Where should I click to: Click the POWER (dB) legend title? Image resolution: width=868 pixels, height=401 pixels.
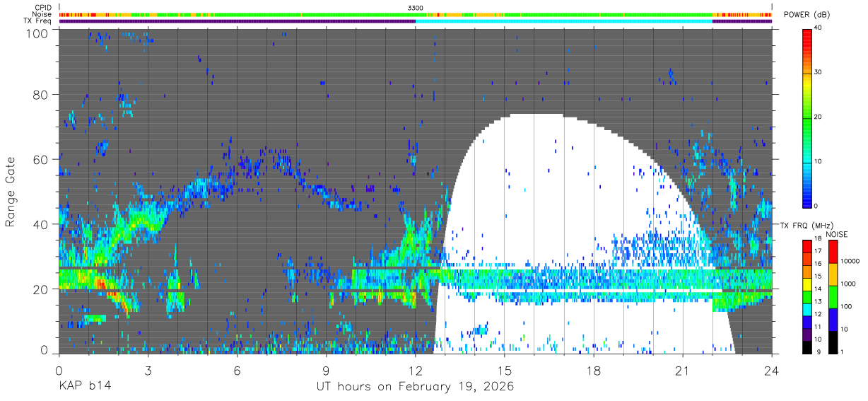click(x=807, y=15)
